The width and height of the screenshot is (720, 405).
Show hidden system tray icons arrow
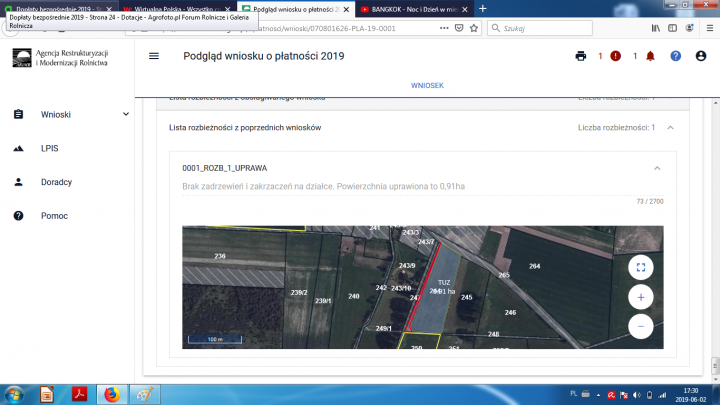598,395
